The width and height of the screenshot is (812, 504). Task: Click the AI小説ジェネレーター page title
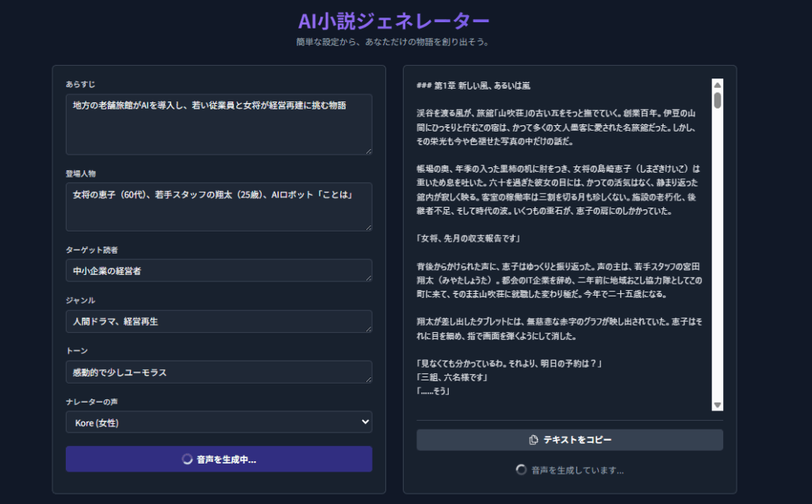(393, 21)
